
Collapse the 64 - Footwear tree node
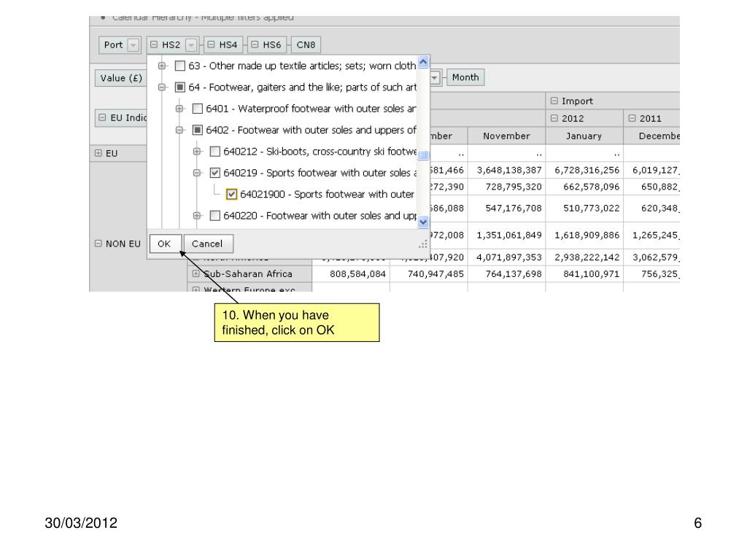tap(162, 87)
